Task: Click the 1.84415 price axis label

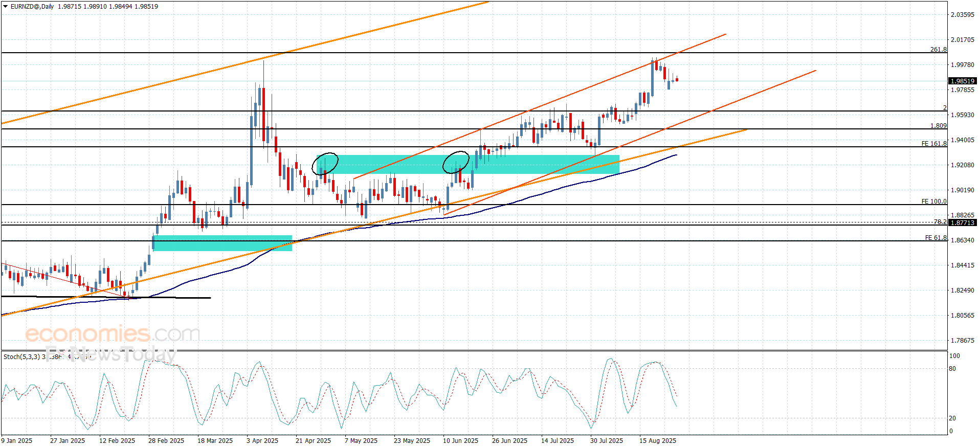Action: 963,265
